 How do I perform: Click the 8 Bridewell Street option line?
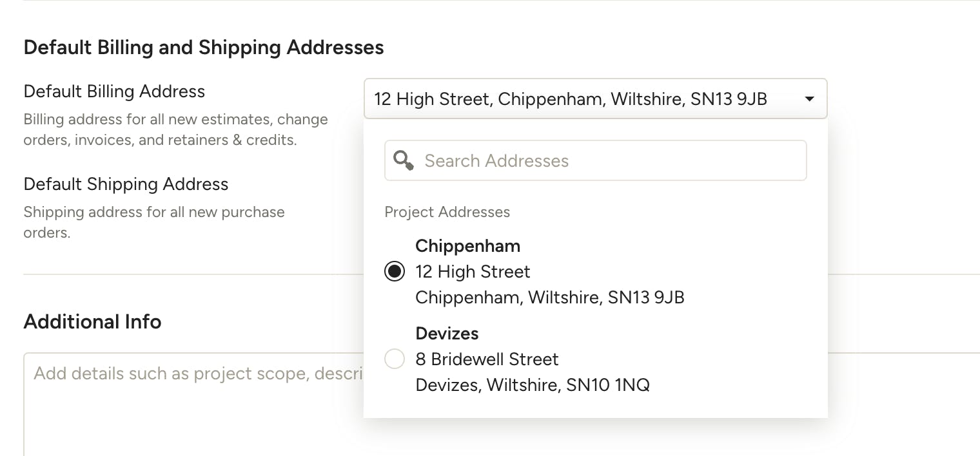click(x=487, y=359)
